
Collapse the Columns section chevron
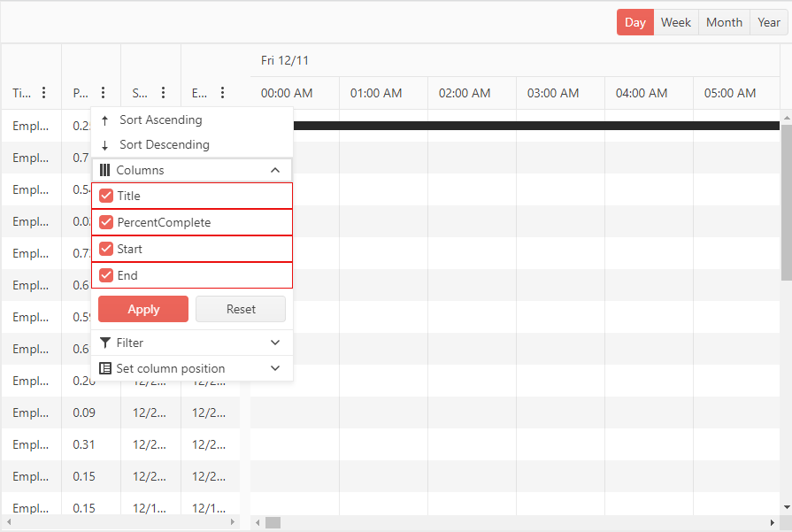[x=276, y=169]
